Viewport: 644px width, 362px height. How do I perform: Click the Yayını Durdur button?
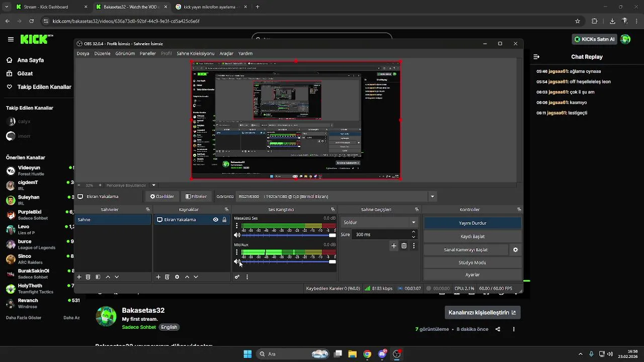tap(472, 223)
